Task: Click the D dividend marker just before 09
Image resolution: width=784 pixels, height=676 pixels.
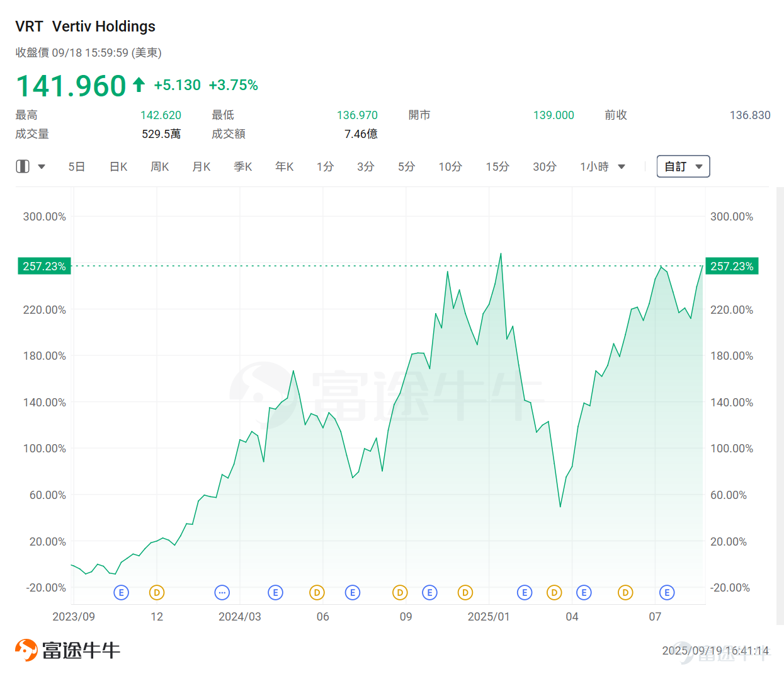Action: point(400,593)
